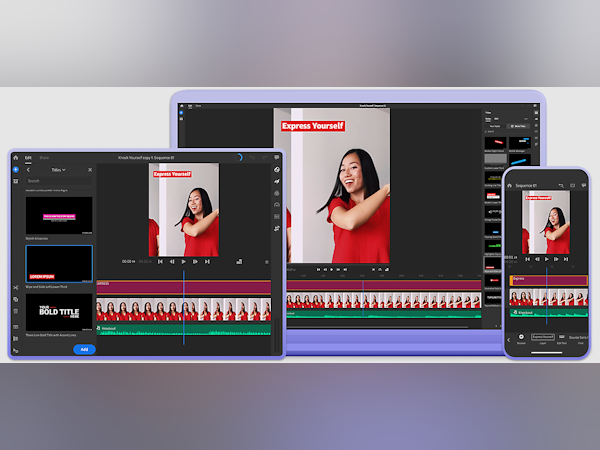Jump to sequence start on phone
Image resolution: width=600 pixels, height=450 pixels.
[x=528, y=259]
